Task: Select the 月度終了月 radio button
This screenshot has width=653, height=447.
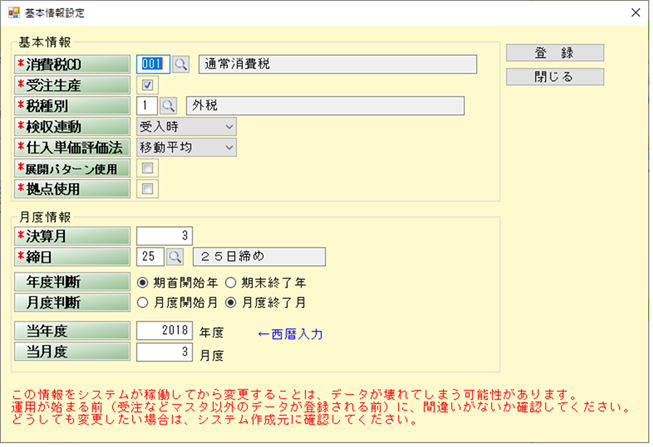Action: click(231, 302)
